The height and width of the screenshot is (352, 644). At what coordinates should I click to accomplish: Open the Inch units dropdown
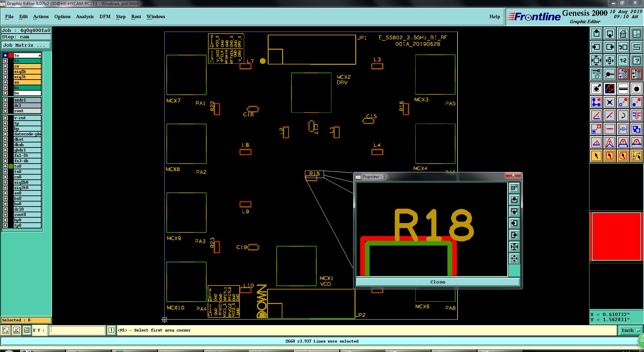(630, 330)
